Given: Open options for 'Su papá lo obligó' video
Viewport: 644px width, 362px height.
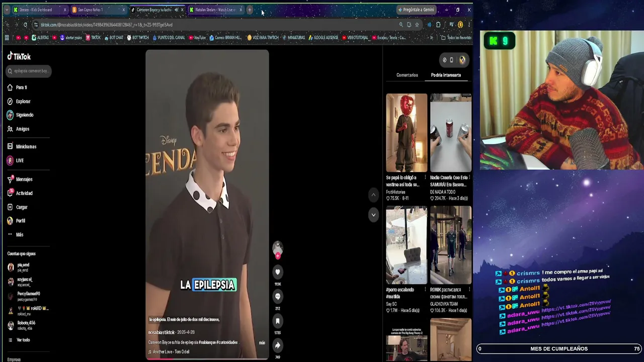Looking at the screenshot, I should pos(425,177).
